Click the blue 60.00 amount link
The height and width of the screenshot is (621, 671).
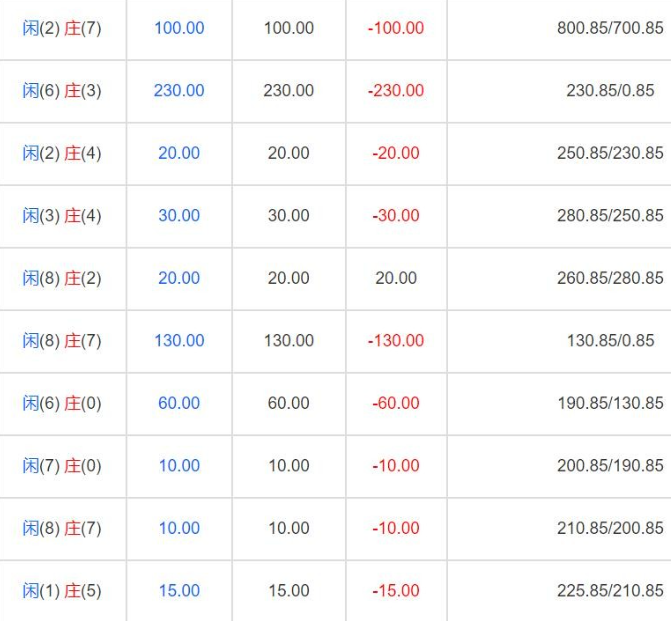pos(179,403)
